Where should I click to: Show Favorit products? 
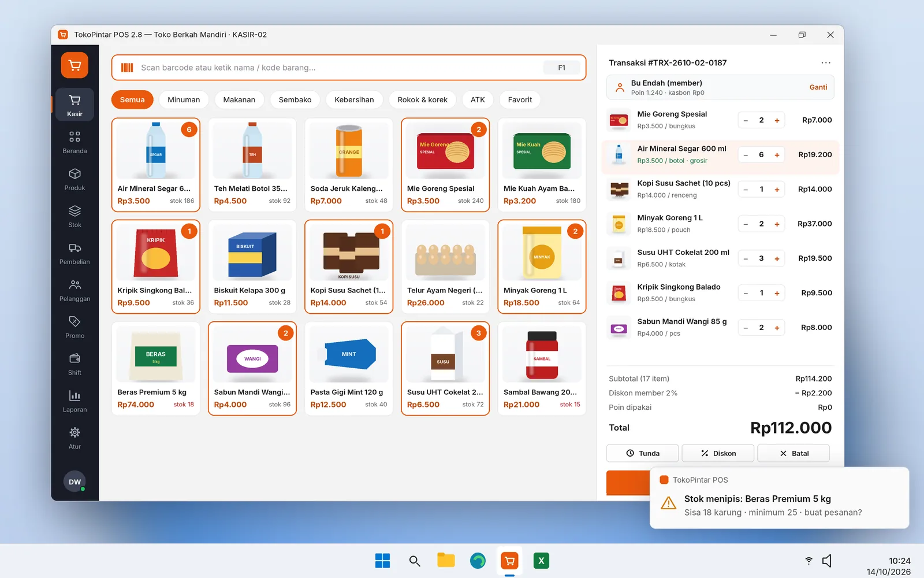coord(520,99)
